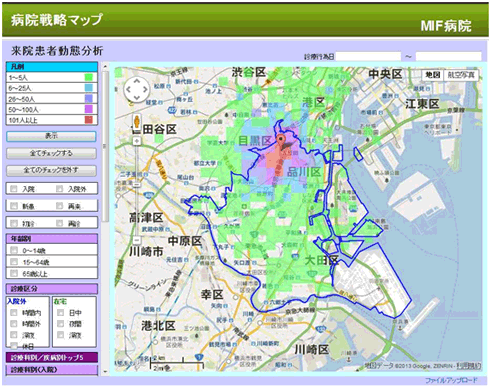Enable the 初診 checkbox
This screenshot has width=490, height=387.
14,223
